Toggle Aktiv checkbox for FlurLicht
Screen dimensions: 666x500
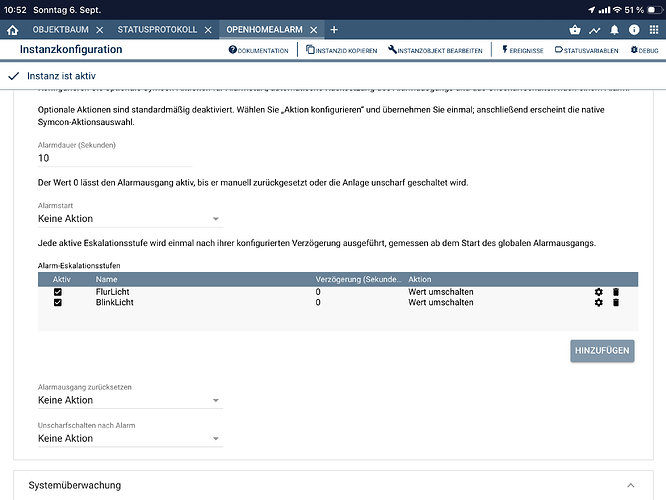[x=58, y=292]
